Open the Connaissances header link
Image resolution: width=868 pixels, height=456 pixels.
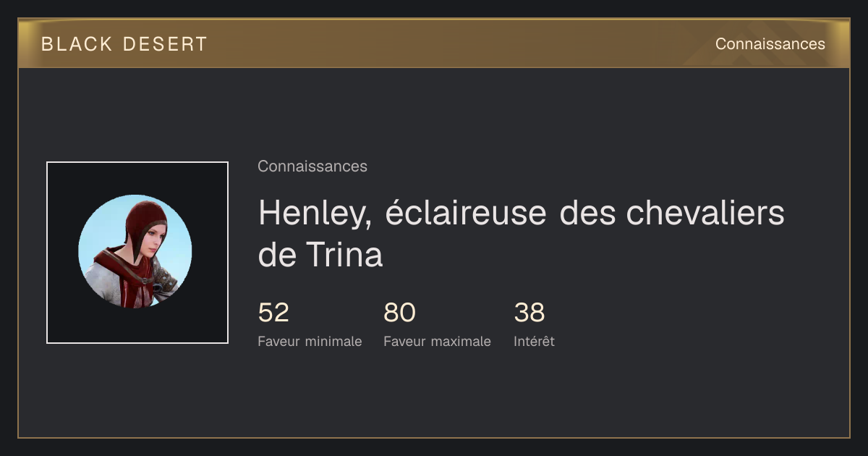(770, 44)
